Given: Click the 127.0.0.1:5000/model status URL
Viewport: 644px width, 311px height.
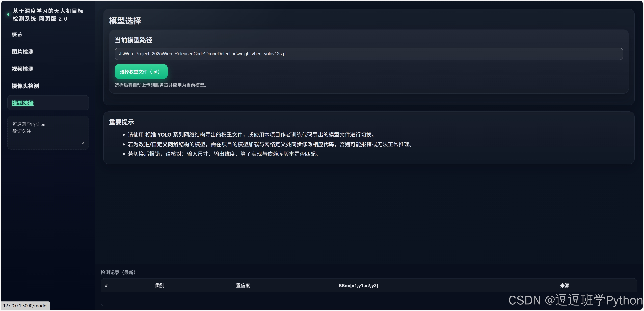Looking at the screenshot, I should pos(25,305).
